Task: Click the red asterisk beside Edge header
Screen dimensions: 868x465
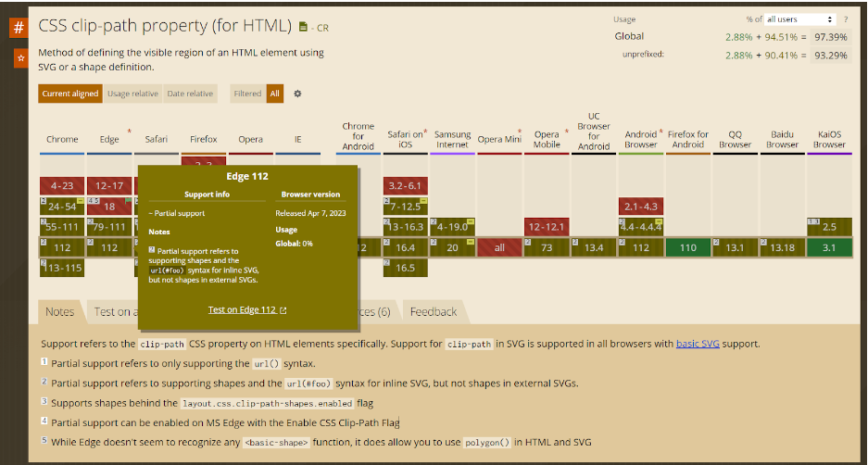Action: 129,132
